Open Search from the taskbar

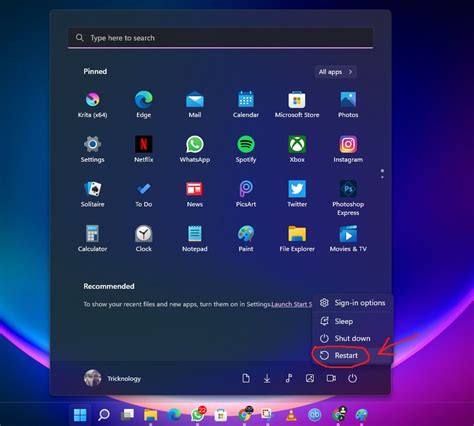[104, 415]
